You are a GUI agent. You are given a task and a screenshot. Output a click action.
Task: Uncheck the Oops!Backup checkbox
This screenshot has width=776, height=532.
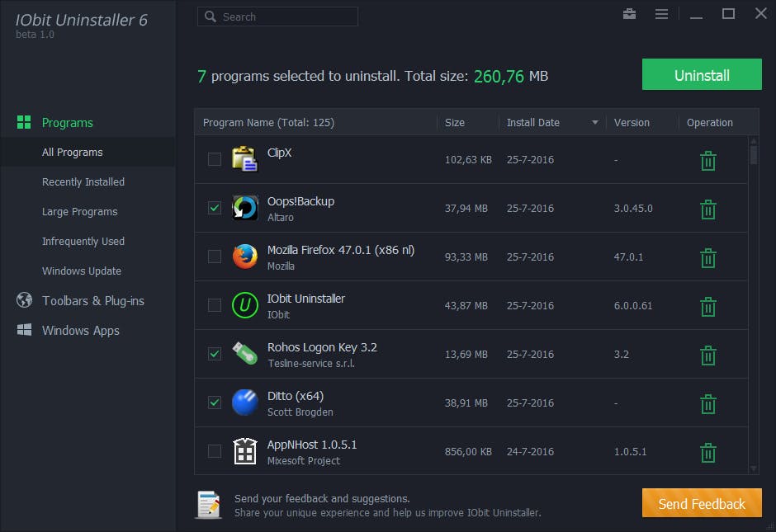click(215, 208)
